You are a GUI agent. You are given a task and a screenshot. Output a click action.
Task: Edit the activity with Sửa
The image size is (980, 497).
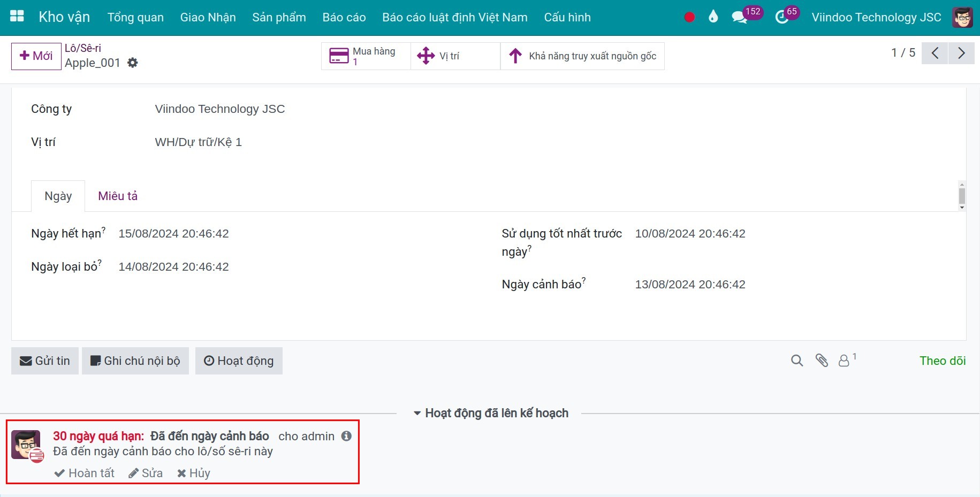[146, 473]
